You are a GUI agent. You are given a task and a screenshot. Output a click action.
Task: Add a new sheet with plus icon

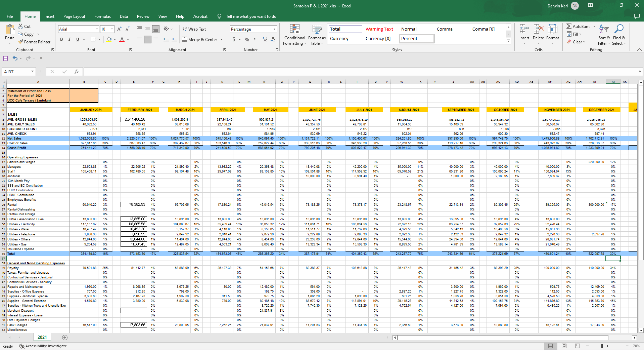click(65, 338)
